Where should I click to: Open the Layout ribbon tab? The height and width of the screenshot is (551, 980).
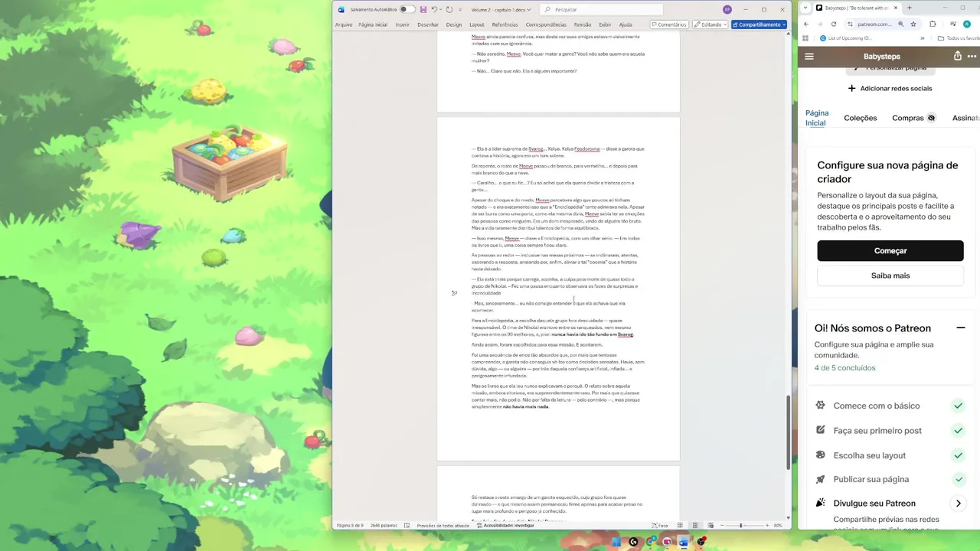(476, 24)
